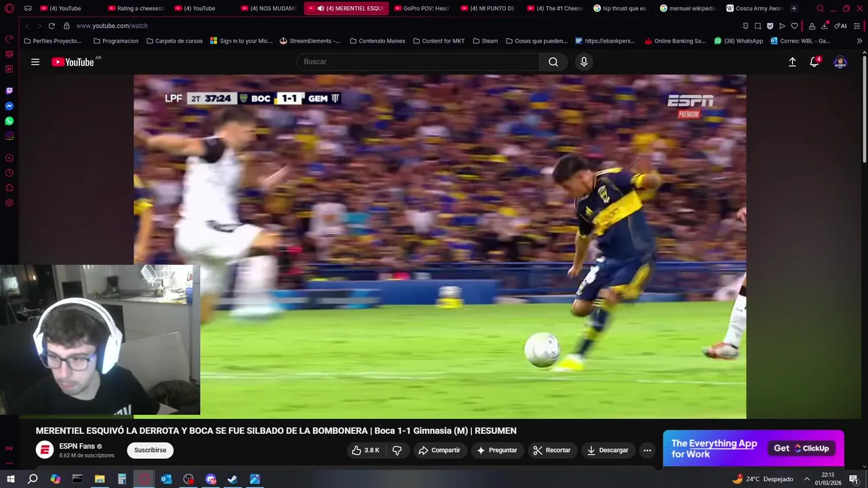Open a new tab with plus
Viewport: 868px width, 488px height.
(794, 8)
